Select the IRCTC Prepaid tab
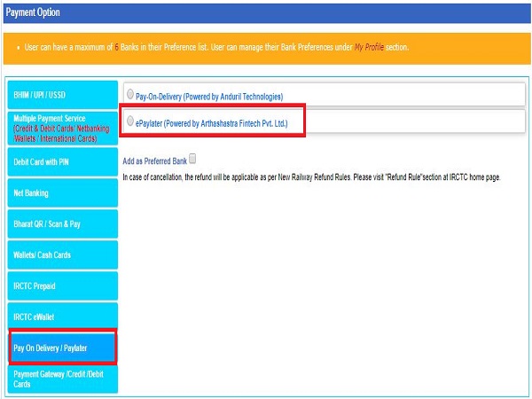 click(62, 286)
